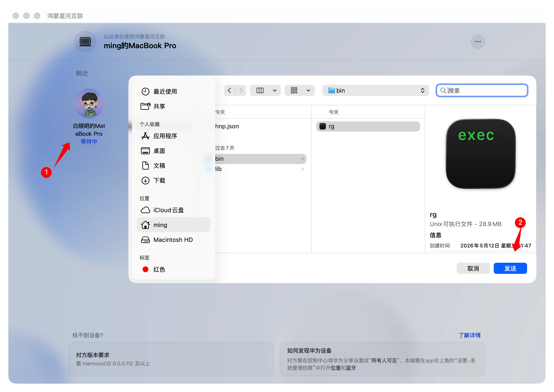Select iCloud云盘 location
Image resolution: width=554 pixels, height=392 pixels.
click(173, 210)
